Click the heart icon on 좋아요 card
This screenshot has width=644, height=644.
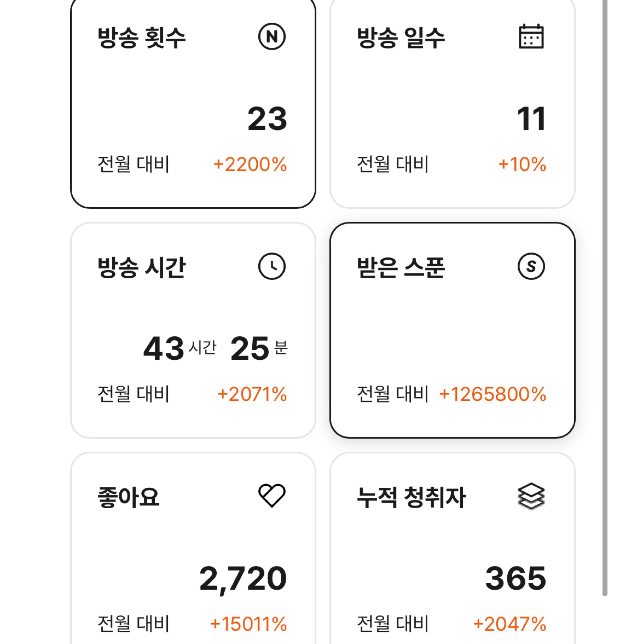[x=272, y=496]
